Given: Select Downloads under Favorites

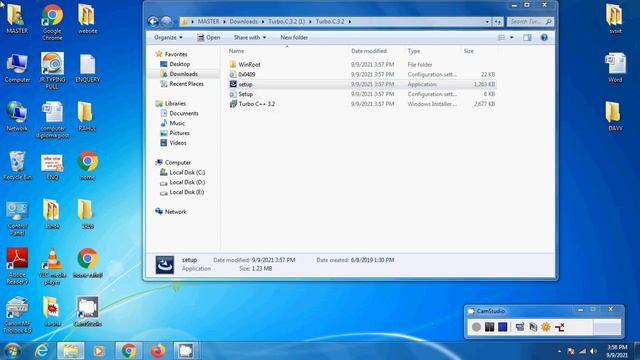Looking at the screenshot, I should [183, 74].
